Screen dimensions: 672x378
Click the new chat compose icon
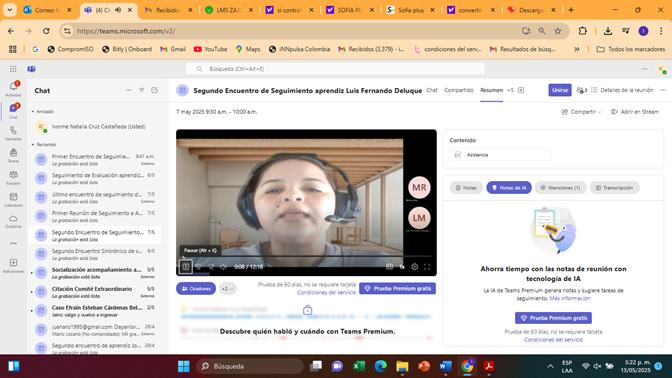coord(154,90)
